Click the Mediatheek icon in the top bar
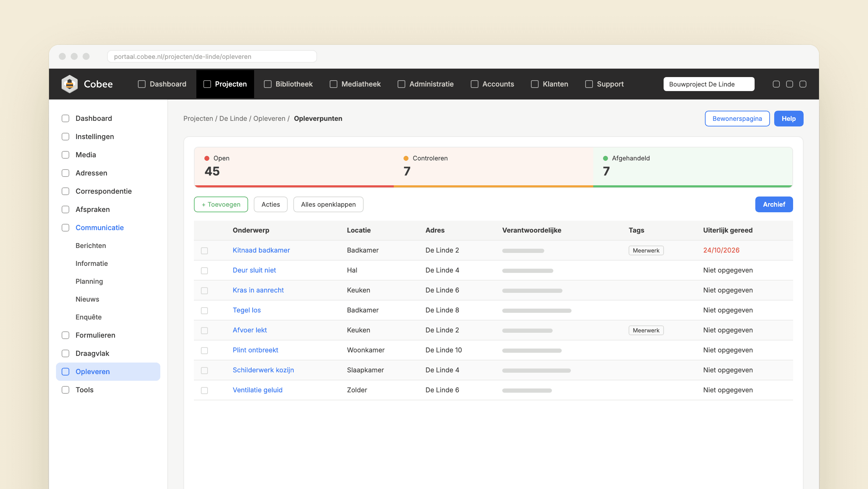The width and height of the screenshot is (868, 489). 334,84
